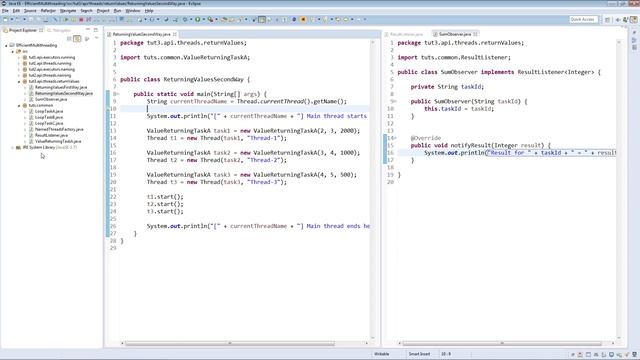Fold notifyResult method at line 14
Image resolution: width=640 pixels, height=360 pixels.
coord(395,138)
